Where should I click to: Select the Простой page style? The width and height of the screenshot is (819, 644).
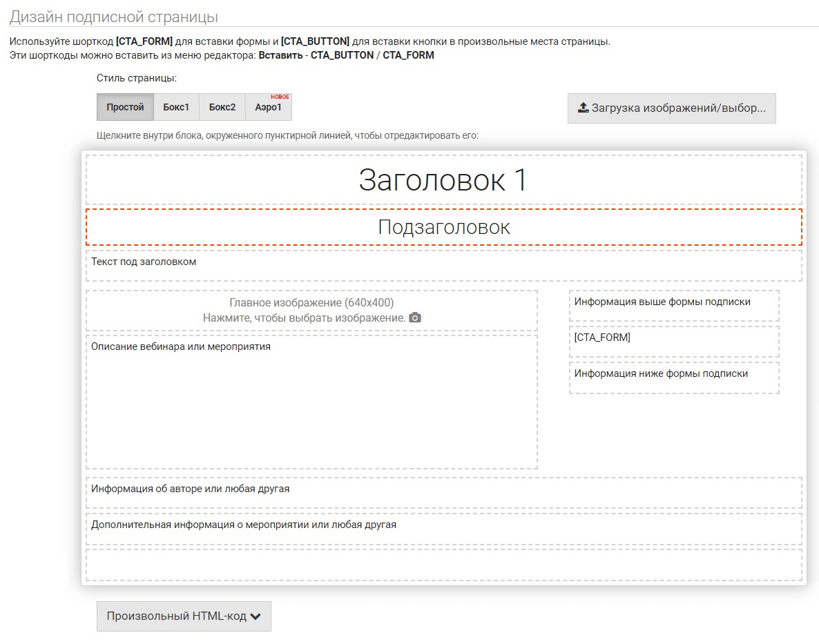pos(125,108)
